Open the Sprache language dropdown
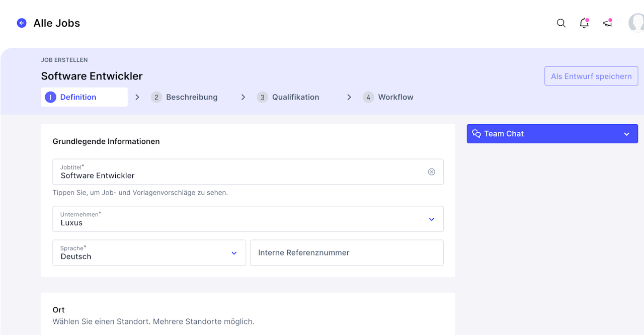 [x=234, y=253]
